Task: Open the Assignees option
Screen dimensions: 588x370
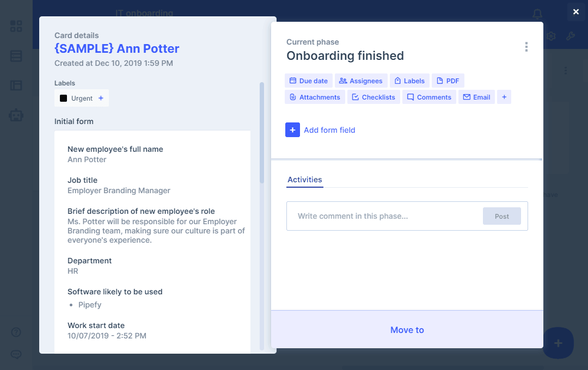Action: click(x=360, y=81)
